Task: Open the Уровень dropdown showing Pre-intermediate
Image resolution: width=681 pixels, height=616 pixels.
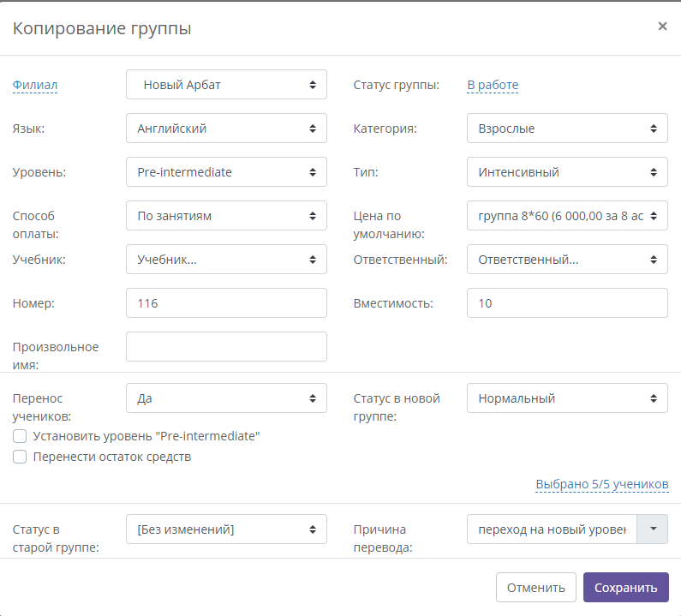Action: pos(226,172)
